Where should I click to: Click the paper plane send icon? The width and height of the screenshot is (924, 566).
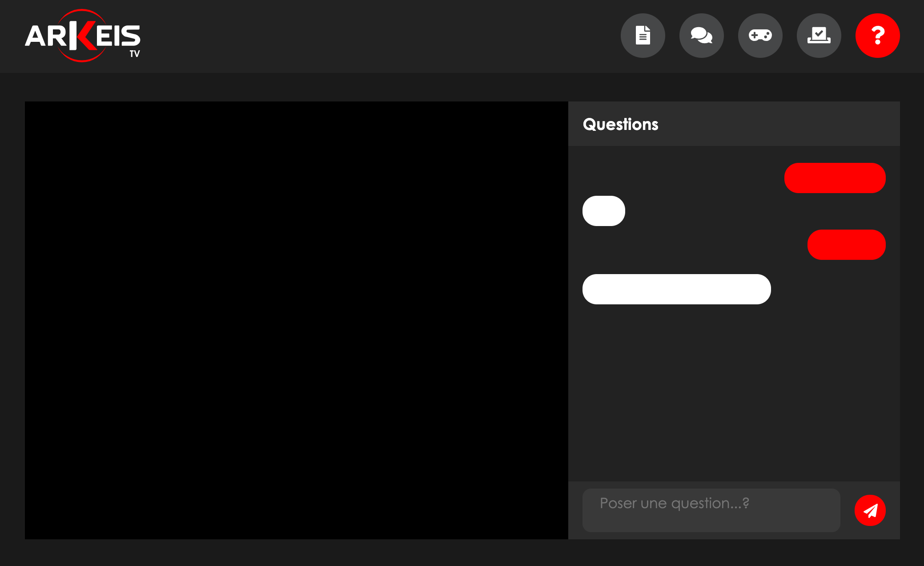(x=870, y=510)
